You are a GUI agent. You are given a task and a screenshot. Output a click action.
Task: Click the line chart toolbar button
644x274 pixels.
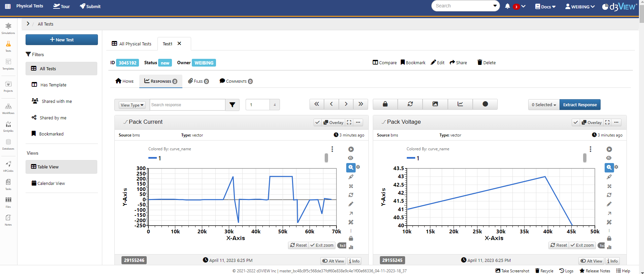(460, 104)
